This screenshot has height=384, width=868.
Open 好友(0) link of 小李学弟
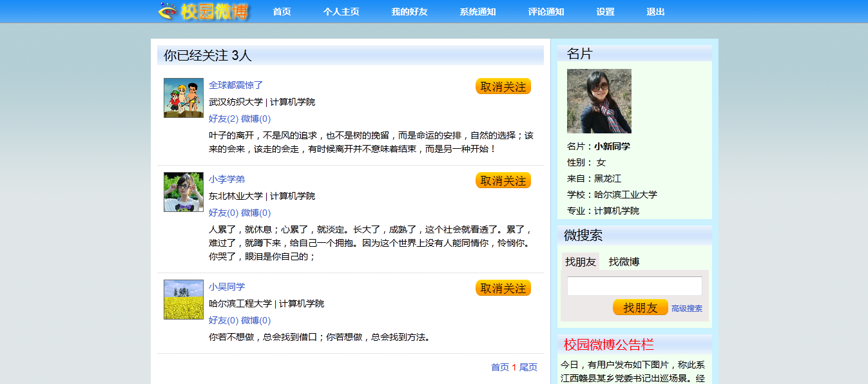[x=224, y=213]
